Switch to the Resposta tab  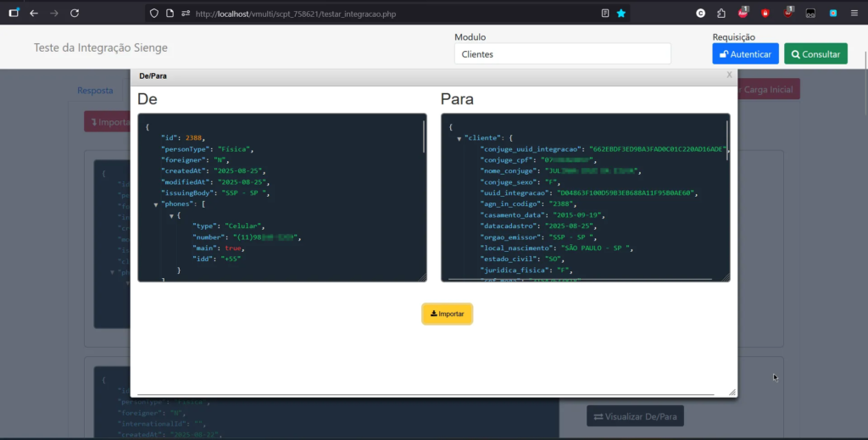coord(95,91)
